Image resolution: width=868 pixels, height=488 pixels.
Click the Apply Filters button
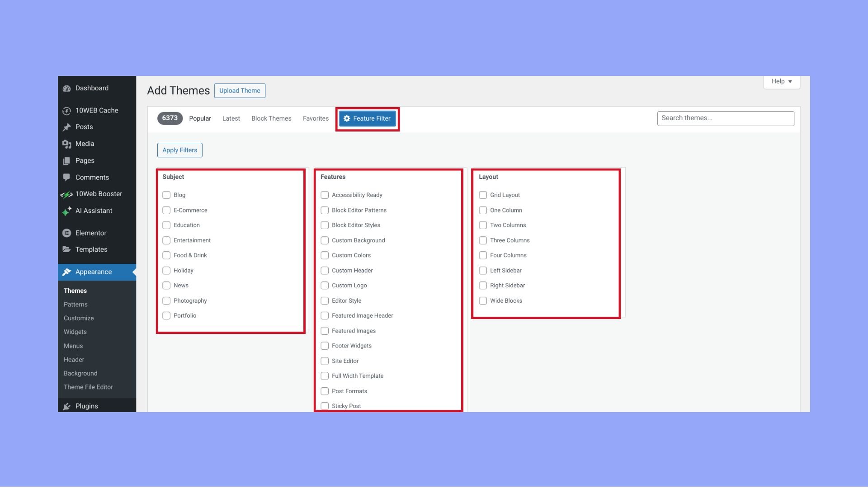tap(179, 150)
